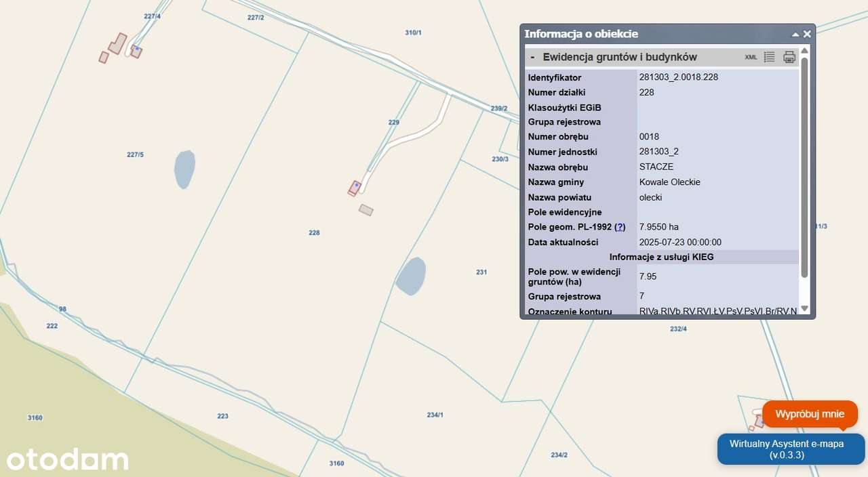Image resolution: width=868 pixels, height=477 pixels.
Task: Click date value 2025-07-23 00:00:00
Action: (680, 242)
